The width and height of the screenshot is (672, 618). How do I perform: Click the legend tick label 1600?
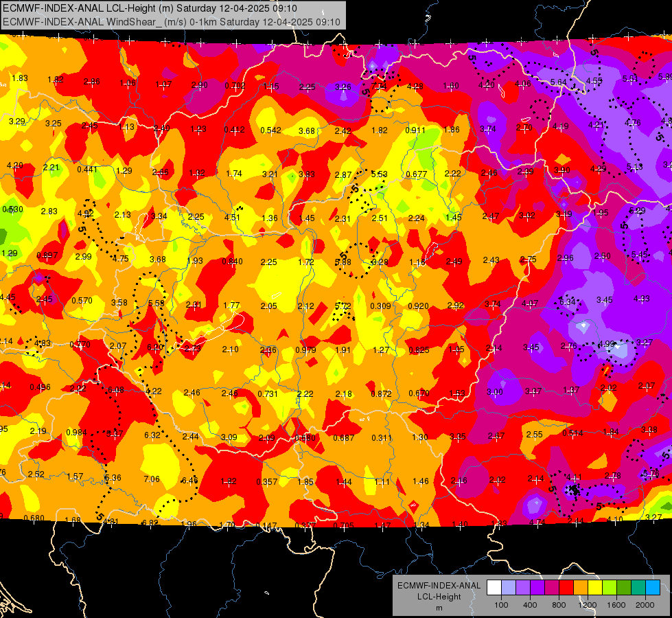616,605
